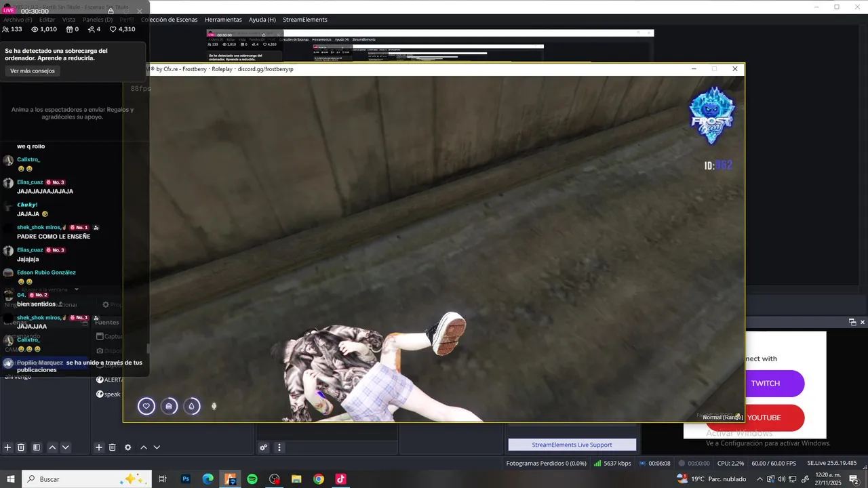868x488 pixels.
Task: Open Microsoft Edge from taskbar
Action: pyautogui.click(x=208, y=479)
